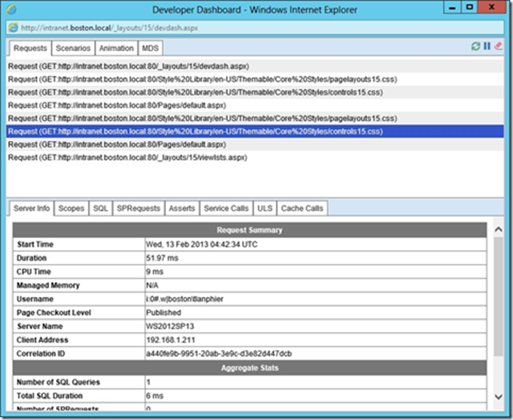Select the first pagelayouts15.css request
This screenshot has height=420, width=513.
pyautogui.click(x=255, y=79)
